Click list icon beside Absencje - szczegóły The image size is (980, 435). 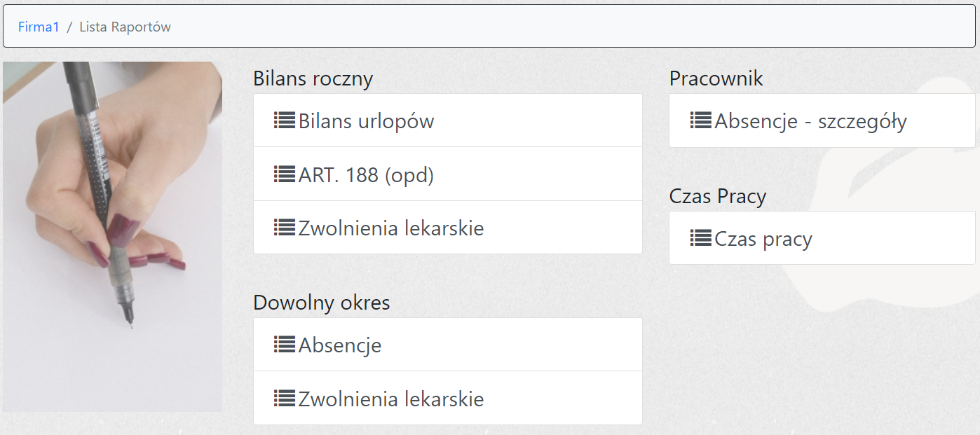pos(700,120)
